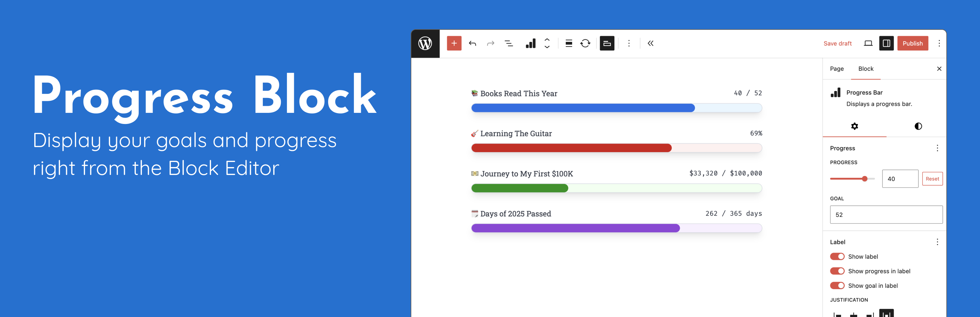Select the blue Books Read progress bar

[x=616, y=108]
